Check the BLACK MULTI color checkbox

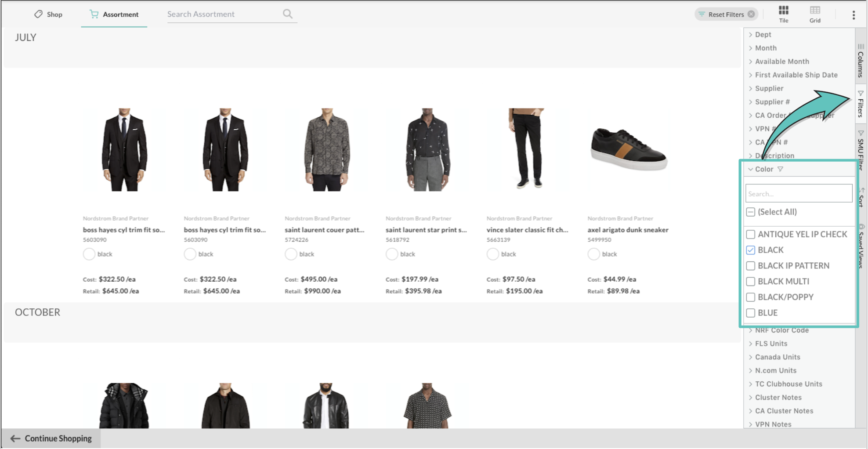pyautogui.click(x=751, y=282)
